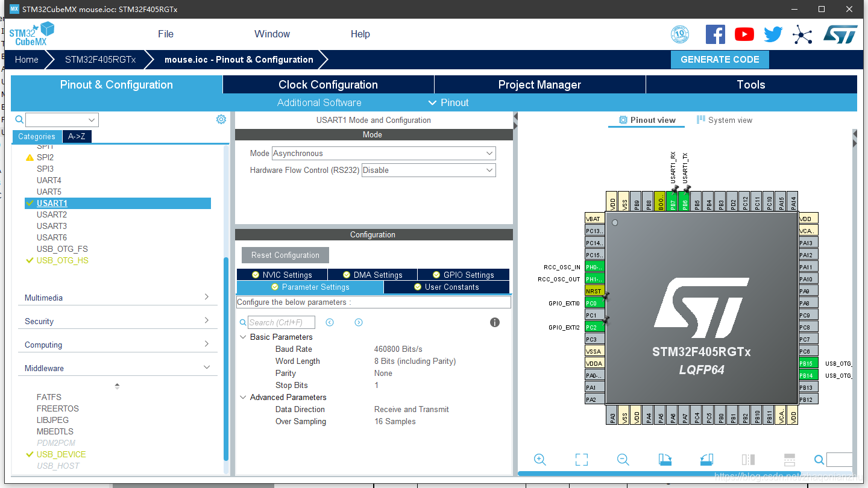Collapse the Advanced Parameters group
The image size is (868, 488).
[244, 398]
